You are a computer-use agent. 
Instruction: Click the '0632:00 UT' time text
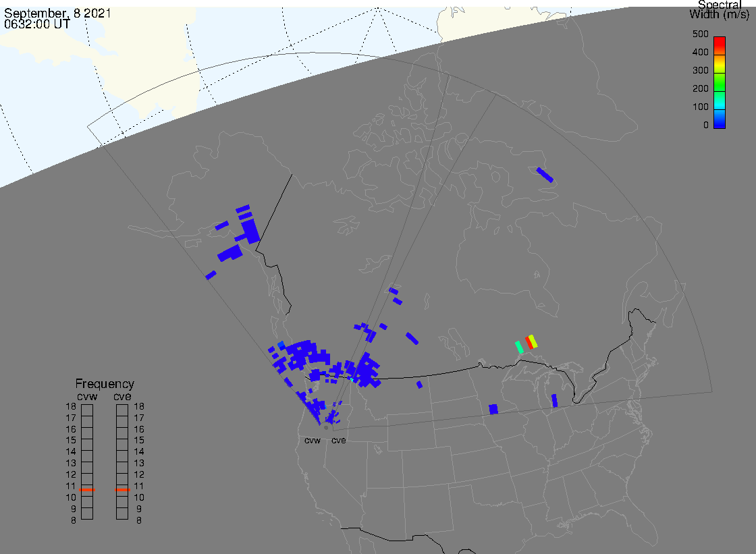(37, 24)
